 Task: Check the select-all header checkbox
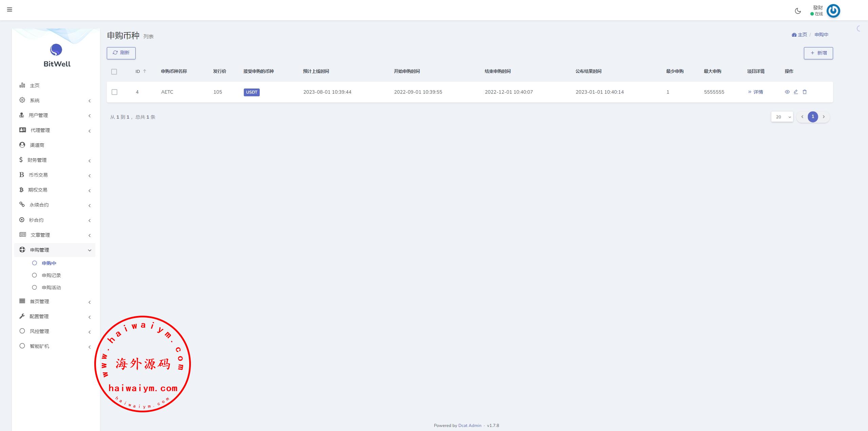click(x=114, y=72)
